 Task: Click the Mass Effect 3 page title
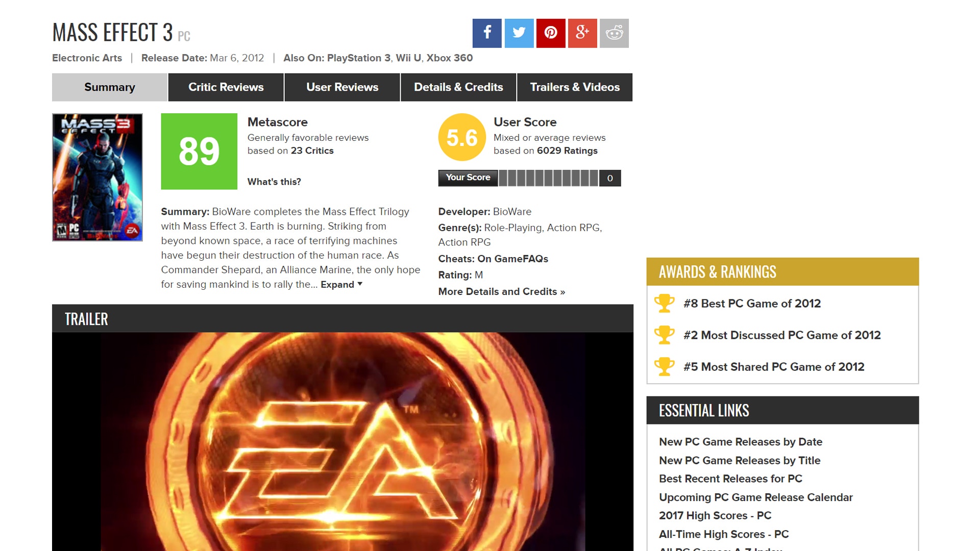pyautogui.click(x=112, y=33)
